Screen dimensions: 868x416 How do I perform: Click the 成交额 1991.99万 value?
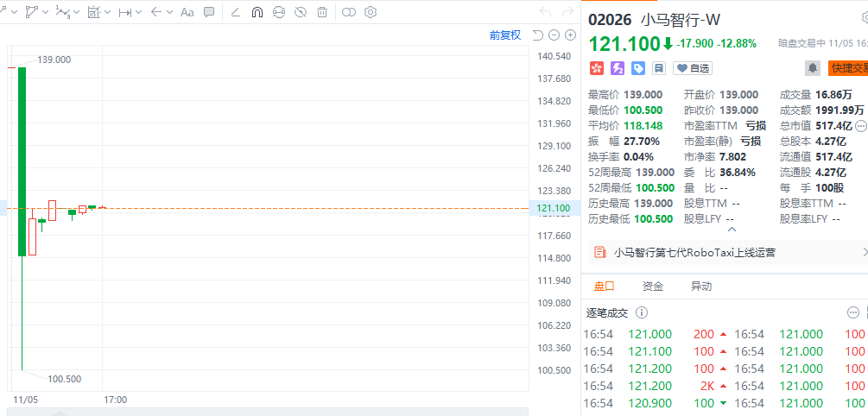(x=839, y=110)
